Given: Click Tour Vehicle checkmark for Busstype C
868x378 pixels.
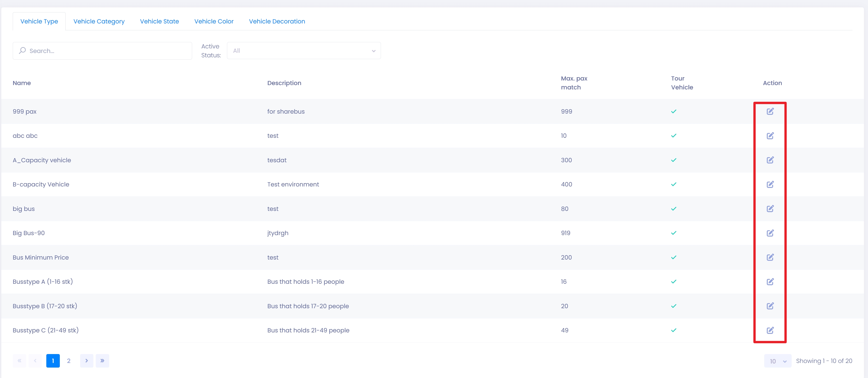Looking at the screenshot, I should pyautogui.click(x=674, y=330).
